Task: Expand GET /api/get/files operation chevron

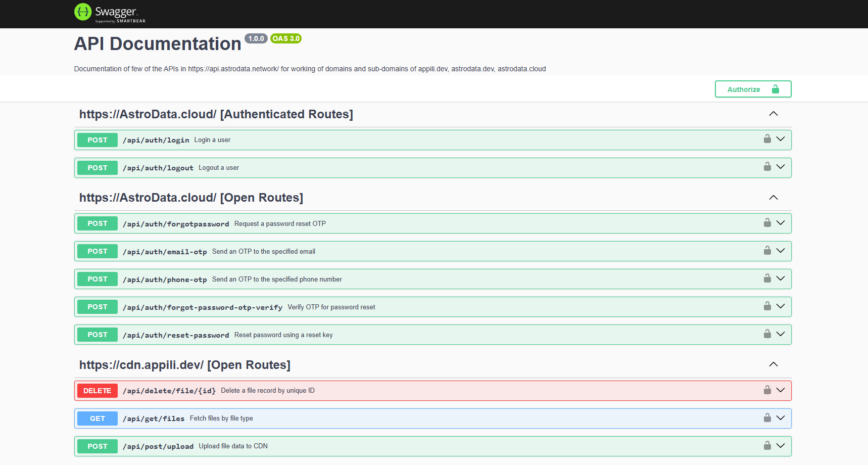Action: (x=781, y=418)
